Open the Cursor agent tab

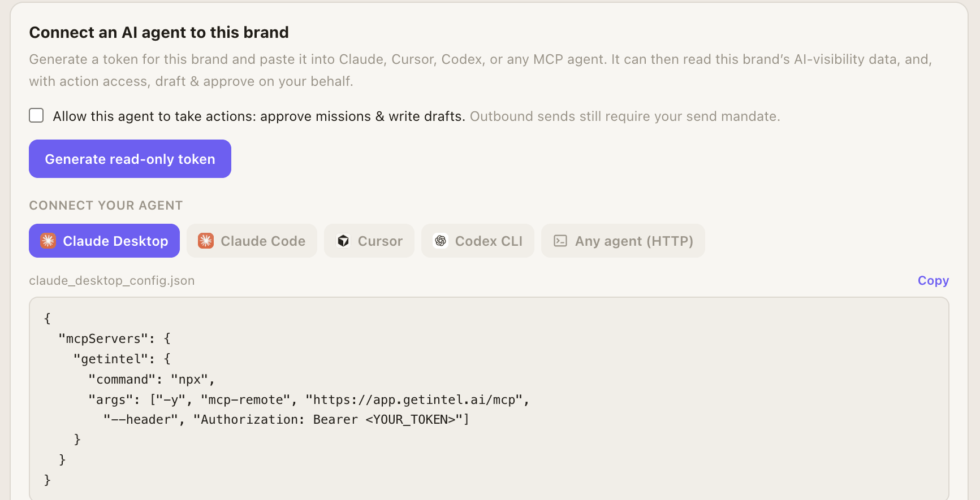pyautogui.click(x=369, y=241)
